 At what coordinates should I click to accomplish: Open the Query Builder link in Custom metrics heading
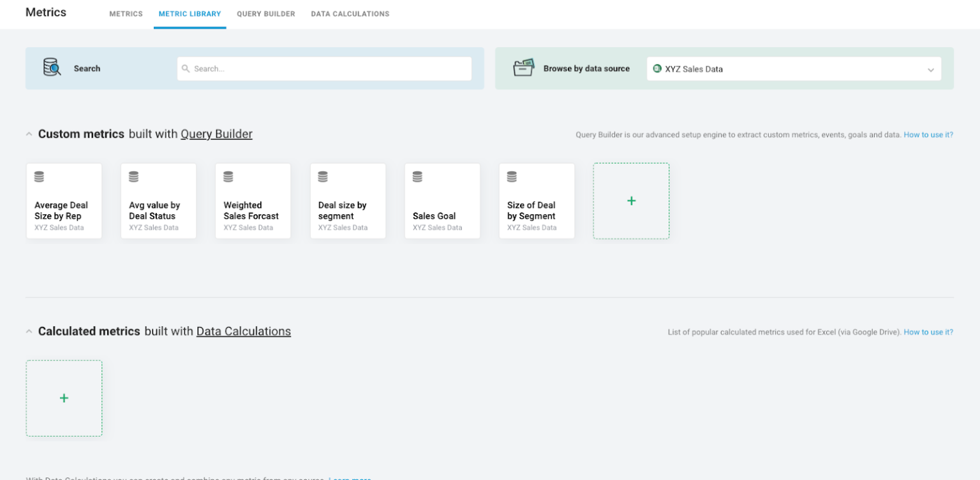tap(216, 134)
